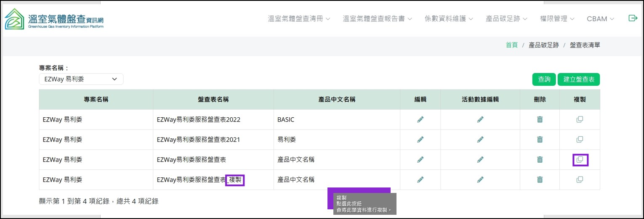Image resolution: width=644 pixels, height=219 pixels.
Task: Expand the 係數資料維護 menu
Action: 449,19
